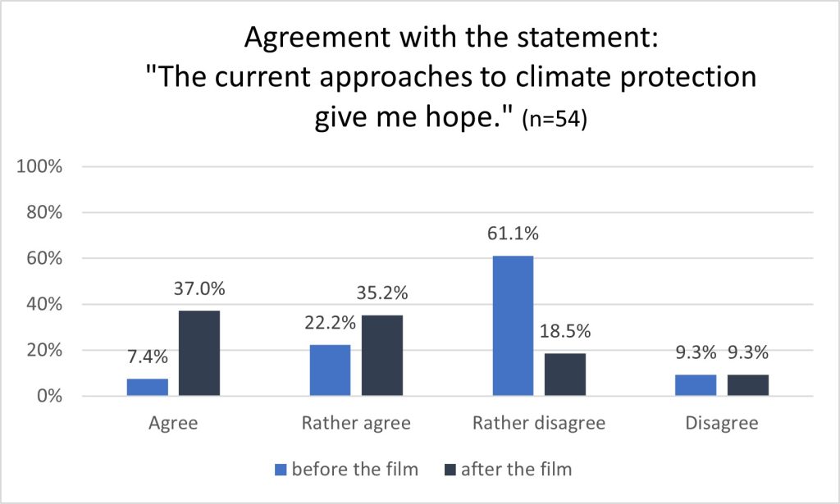Select the blue Agree bar at 7.4%
The width and height of the screenshot is (840, 504).
click(148, 388)
